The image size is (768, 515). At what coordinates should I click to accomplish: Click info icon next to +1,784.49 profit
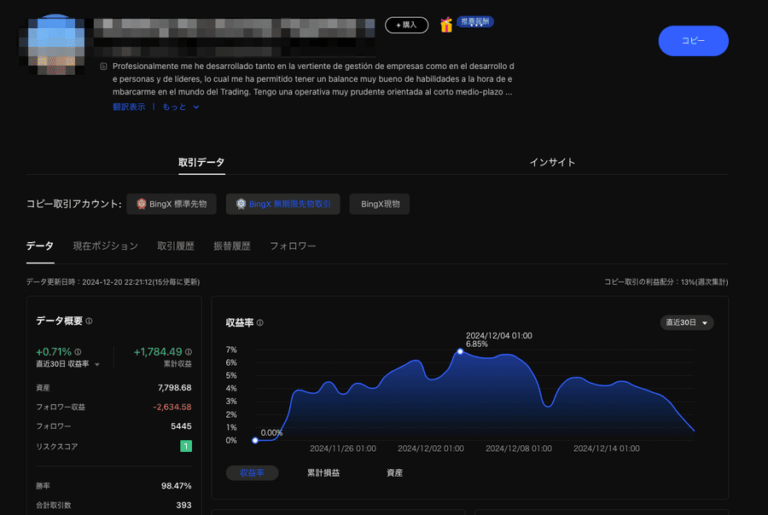(x=189, y=352)
